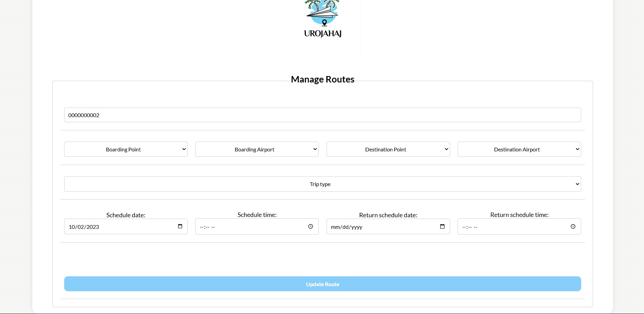The height and width of the screenshot is (314, 644).
Task: Click into the empty Schedule time field
Action: tap(251, 227)
